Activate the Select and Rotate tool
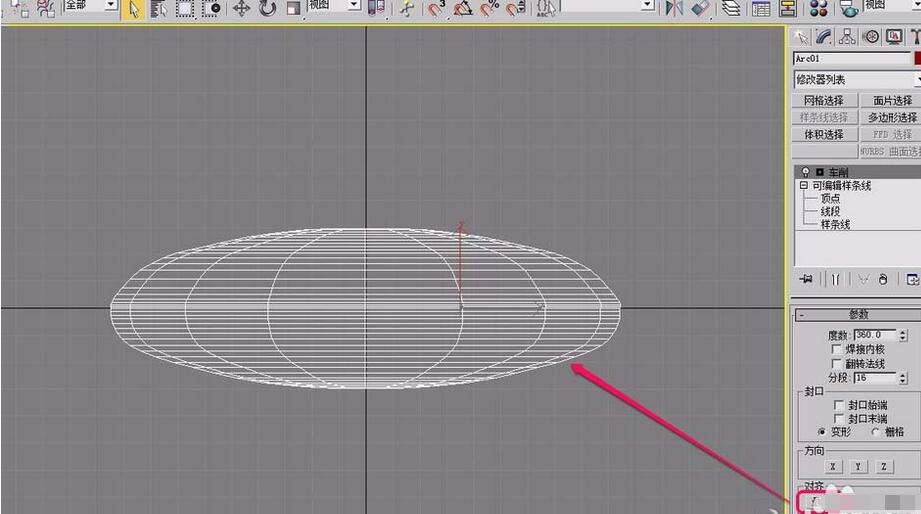 pos(267,9)
